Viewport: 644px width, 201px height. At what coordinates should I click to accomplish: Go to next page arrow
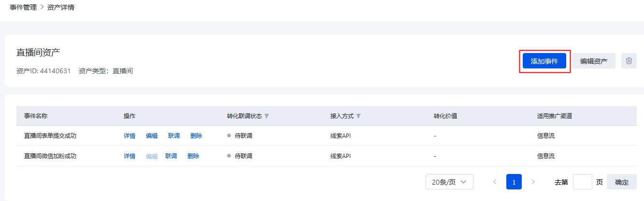tap(533, 182)
